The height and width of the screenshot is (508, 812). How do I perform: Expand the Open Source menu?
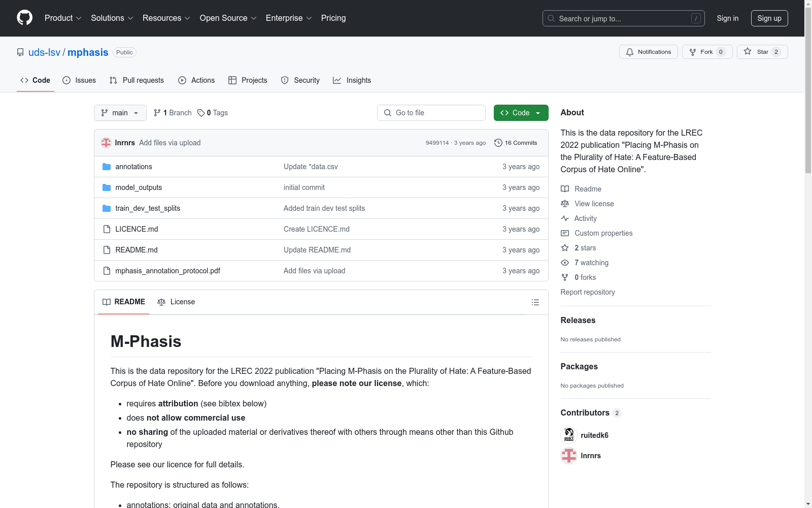click(228, 18)
